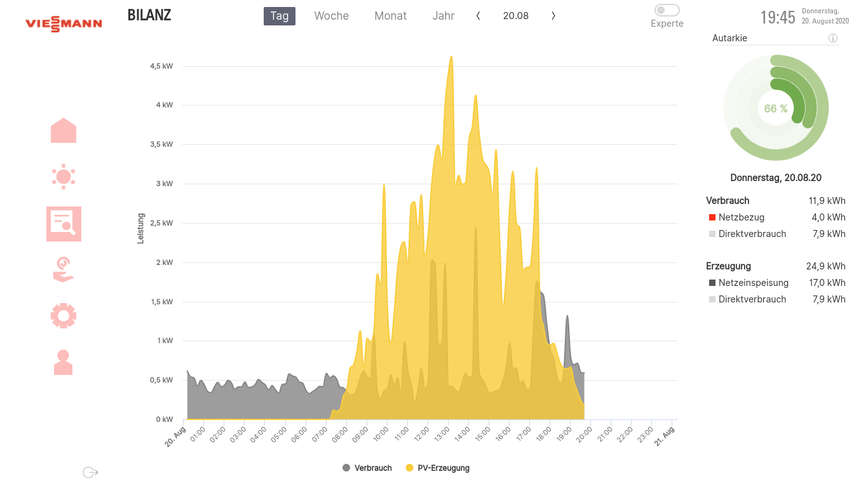Toggle Verbrauch series in chart legend

click(367, 468)
